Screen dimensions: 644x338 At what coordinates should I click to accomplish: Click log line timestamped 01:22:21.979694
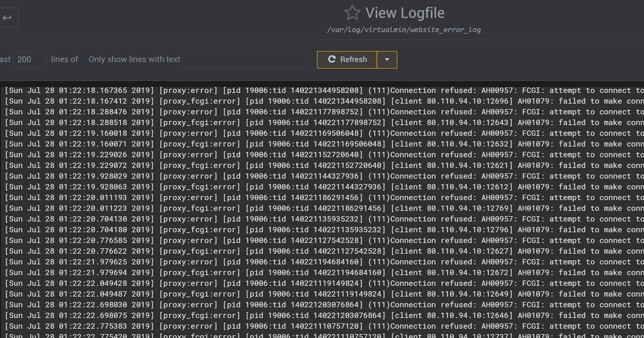(x=324, y=273)
